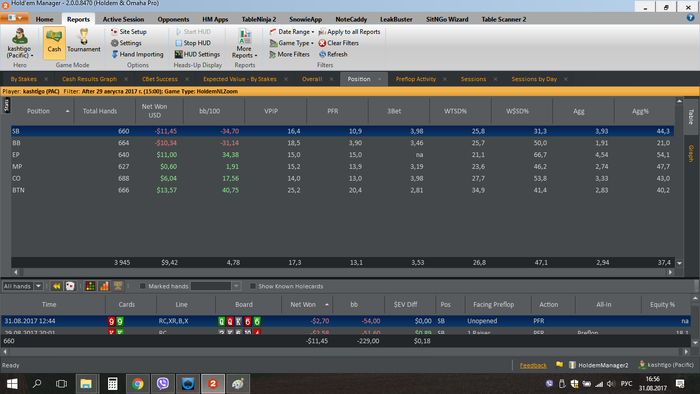Switch to Sessions by Day tab

point(534,79)
